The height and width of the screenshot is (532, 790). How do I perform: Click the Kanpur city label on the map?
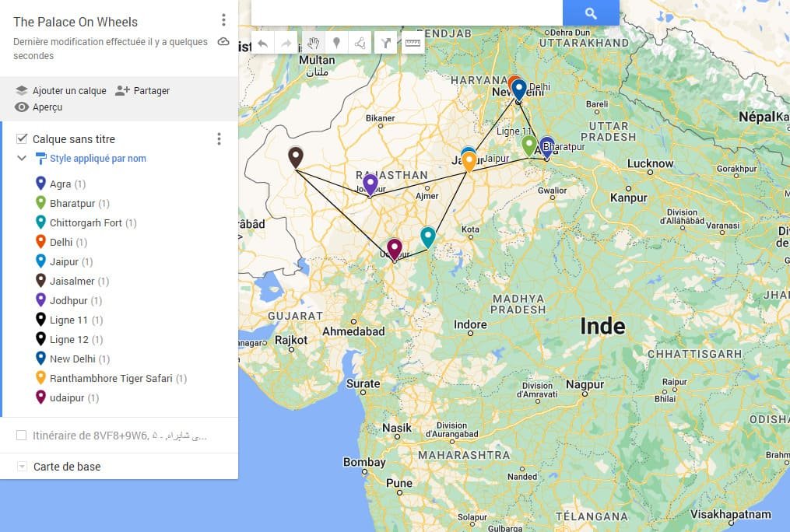coord(629,198)
